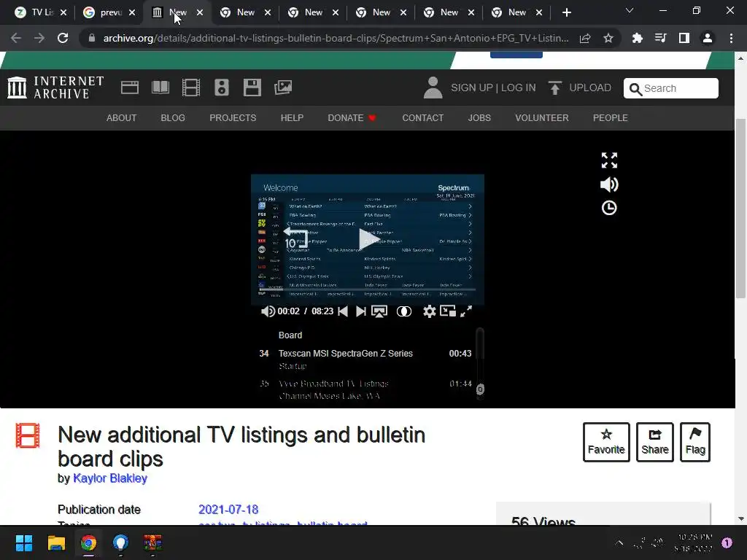
Task: Flag this archive item
Action: coord(695,442)
